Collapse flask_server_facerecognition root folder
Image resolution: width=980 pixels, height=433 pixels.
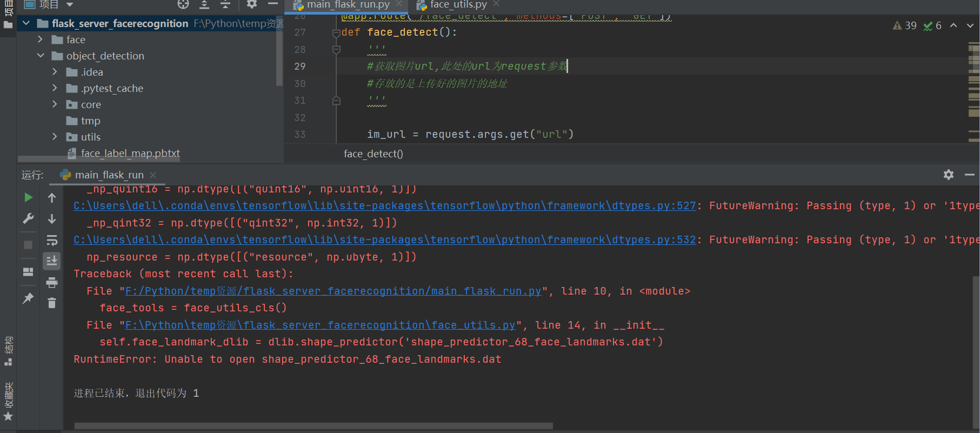tap(26, 23)
